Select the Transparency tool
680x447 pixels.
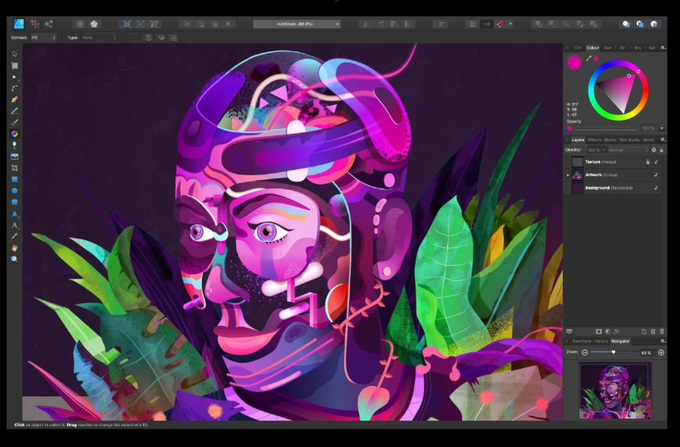[x=14, y=145]
